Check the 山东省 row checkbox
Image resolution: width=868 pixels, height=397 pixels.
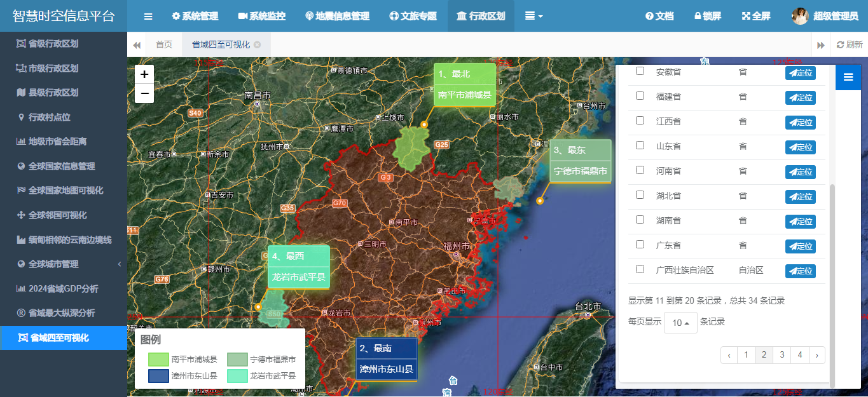[x=640, y=145]
